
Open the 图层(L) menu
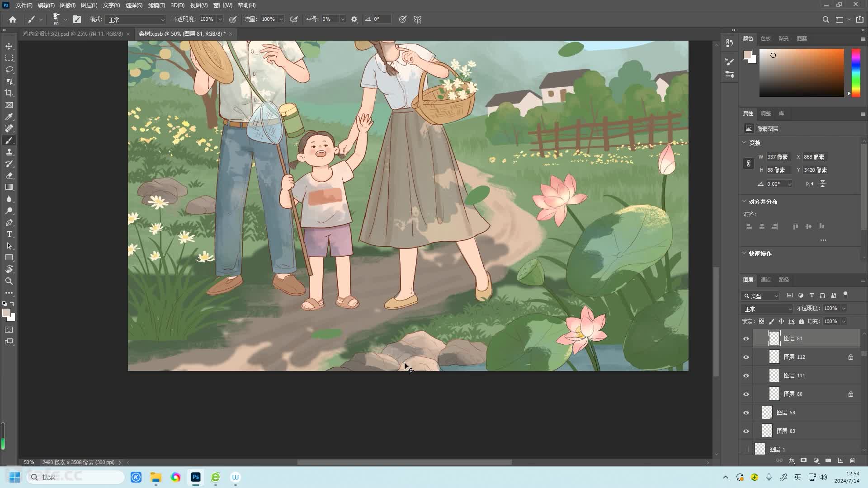coord(89,5)
